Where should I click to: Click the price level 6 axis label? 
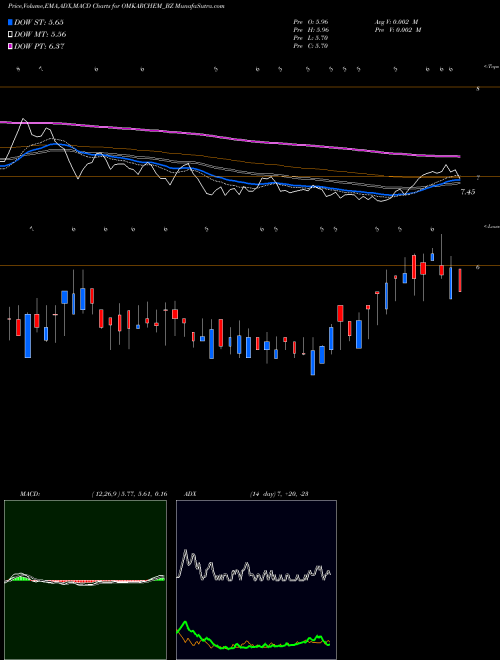coord(478,267)
